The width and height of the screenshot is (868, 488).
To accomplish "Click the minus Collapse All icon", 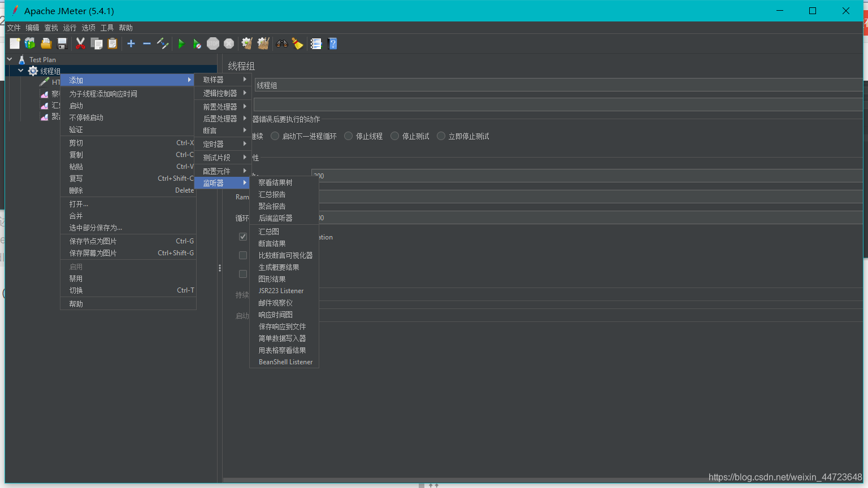I will point(147,43).
